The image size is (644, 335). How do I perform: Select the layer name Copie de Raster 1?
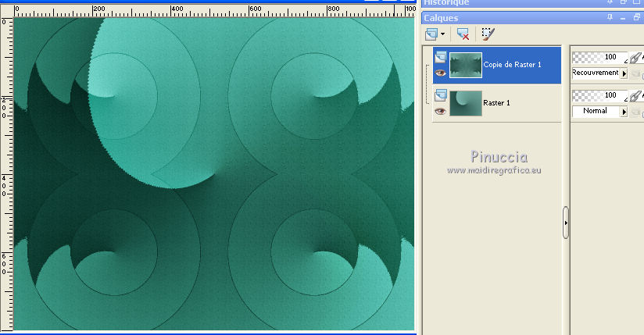point(512,65)
